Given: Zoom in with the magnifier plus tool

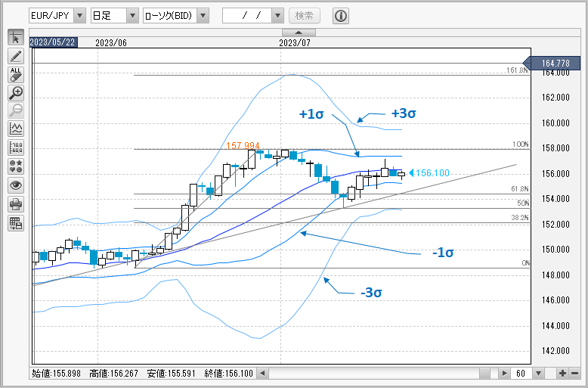Looking at the screenshot, I should click(x=16, y=93).
